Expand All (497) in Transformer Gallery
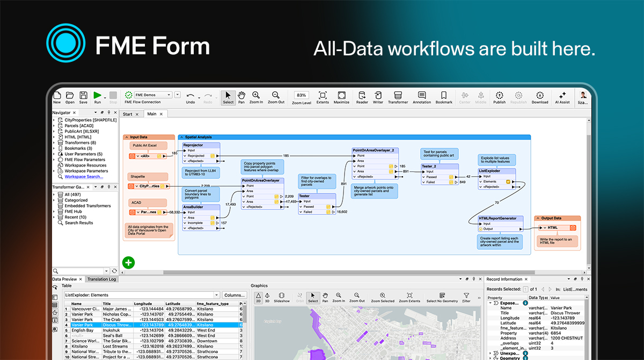The height and width of the screenshot is (360, 644). click(54, 195)
